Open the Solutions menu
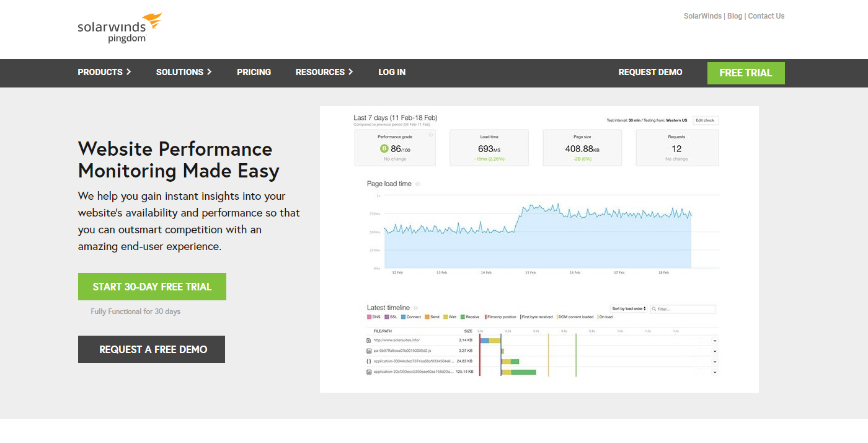This screenshot has width=868, height=443. point(184,73)
